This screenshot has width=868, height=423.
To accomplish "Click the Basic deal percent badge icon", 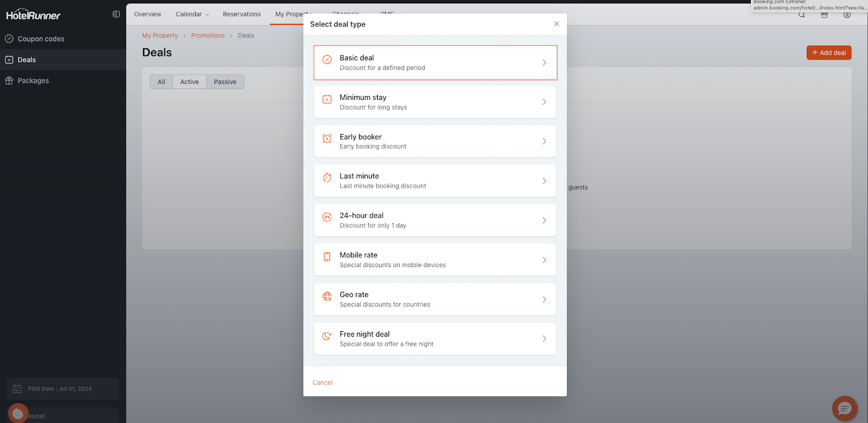I will tap(327, 60).
